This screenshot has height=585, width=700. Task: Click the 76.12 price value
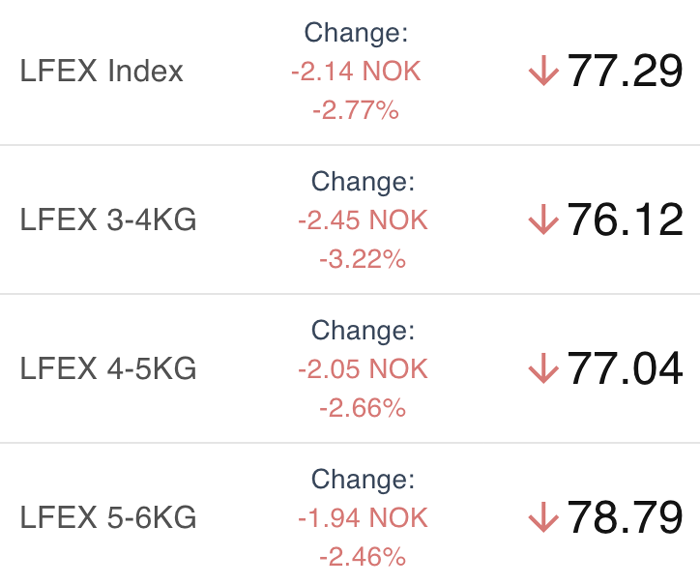point(625,220)
